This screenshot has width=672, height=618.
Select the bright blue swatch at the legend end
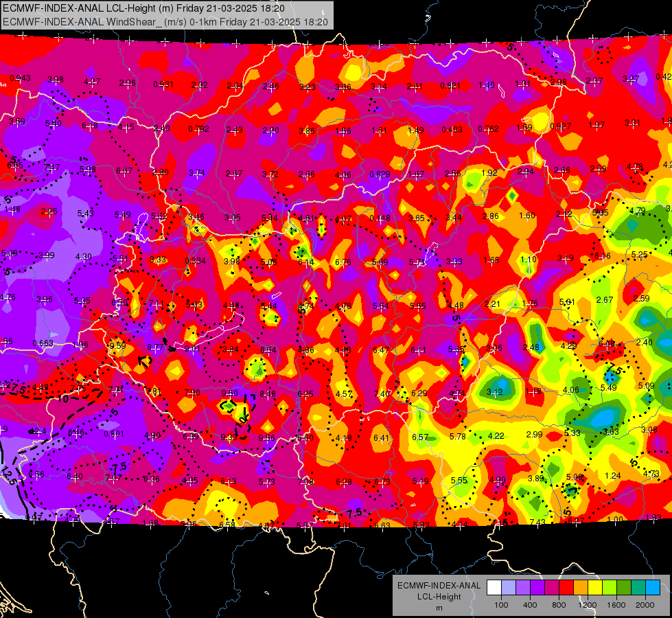[653, 588]
